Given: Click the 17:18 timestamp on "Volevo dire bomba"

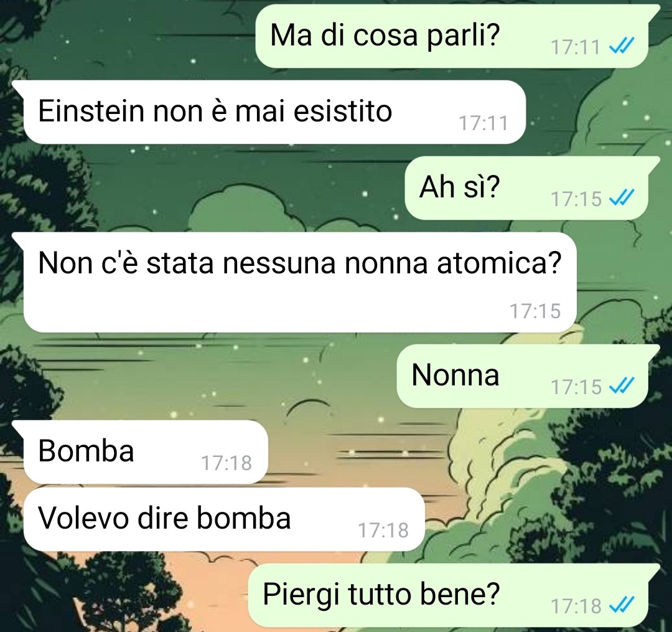Looking at the screenshot, I should (x=383, y=531).
